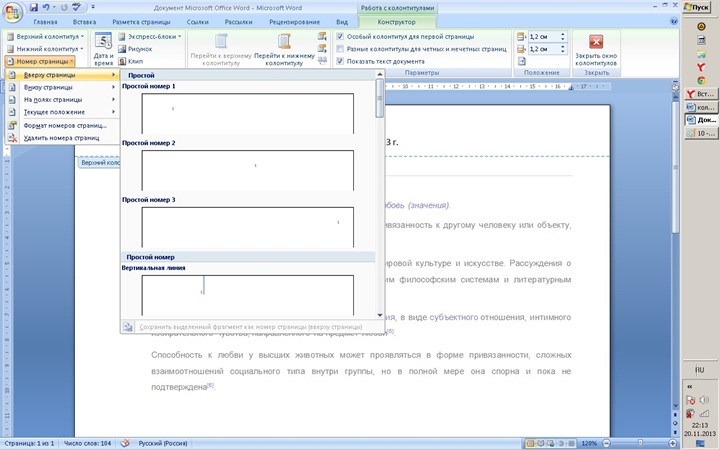Screen dimensions: 720x450
Task: Select the Конструктор tab
Action: pos(396,22)
